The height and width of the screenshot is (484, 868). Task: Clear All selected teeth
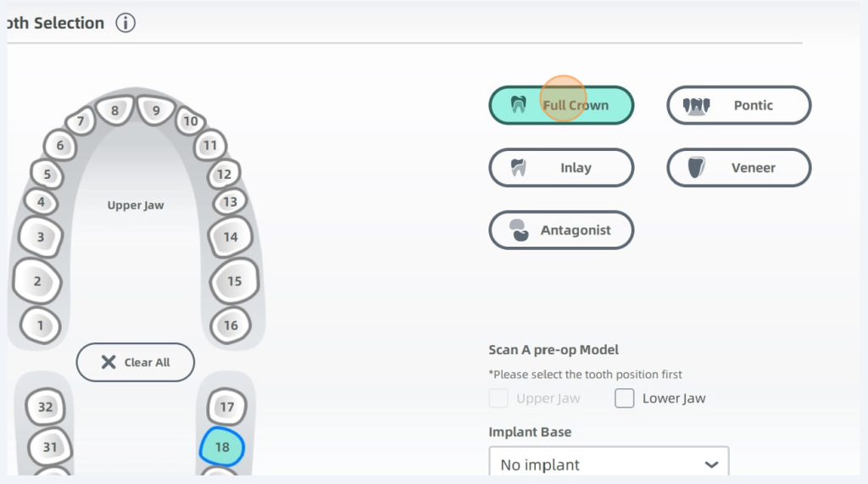coord(136,362)
